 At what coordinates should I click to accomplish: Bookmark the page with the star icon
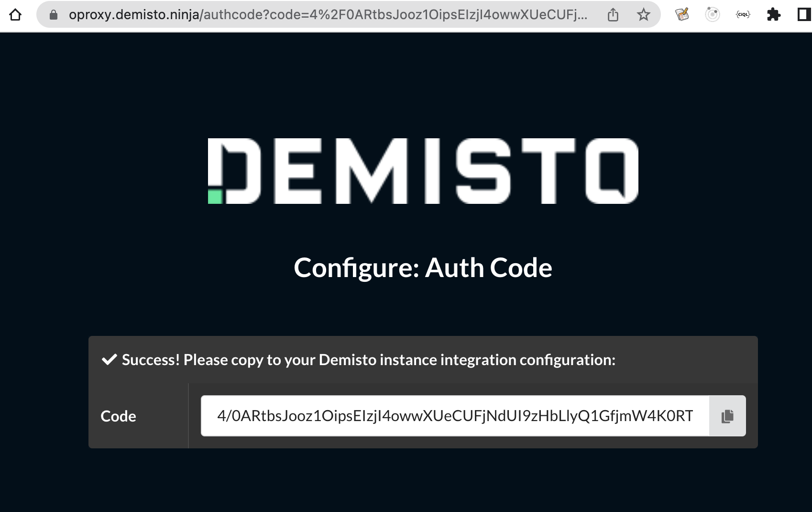coord(643,14)
